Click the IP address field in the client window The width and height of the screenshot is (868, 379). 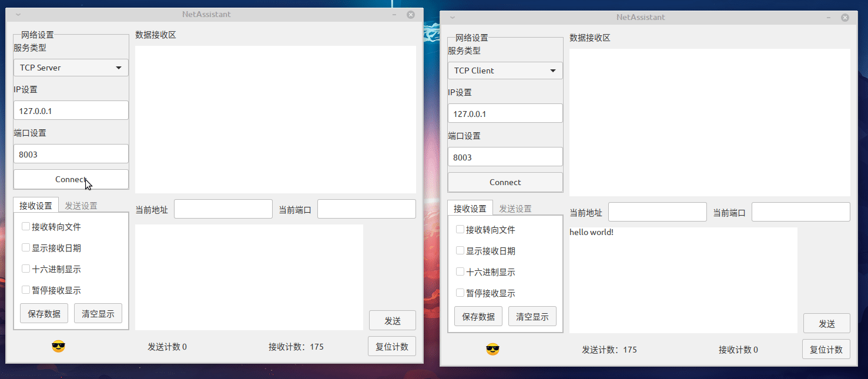coord(505,113)
